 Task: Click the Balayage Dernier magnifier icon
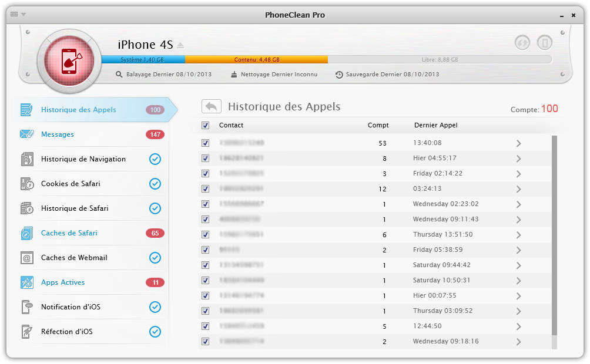(x=119, y=75)
